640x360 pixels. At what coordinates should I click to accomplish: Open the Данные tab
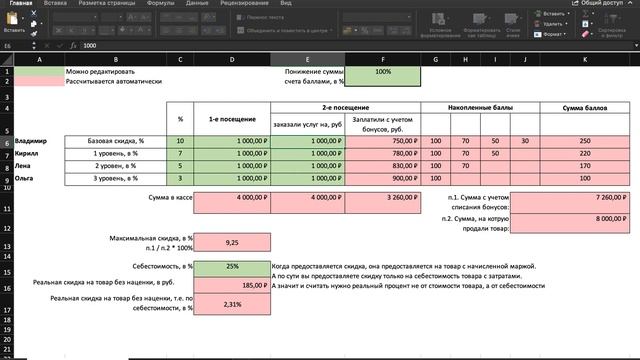(x=197, y=3)
